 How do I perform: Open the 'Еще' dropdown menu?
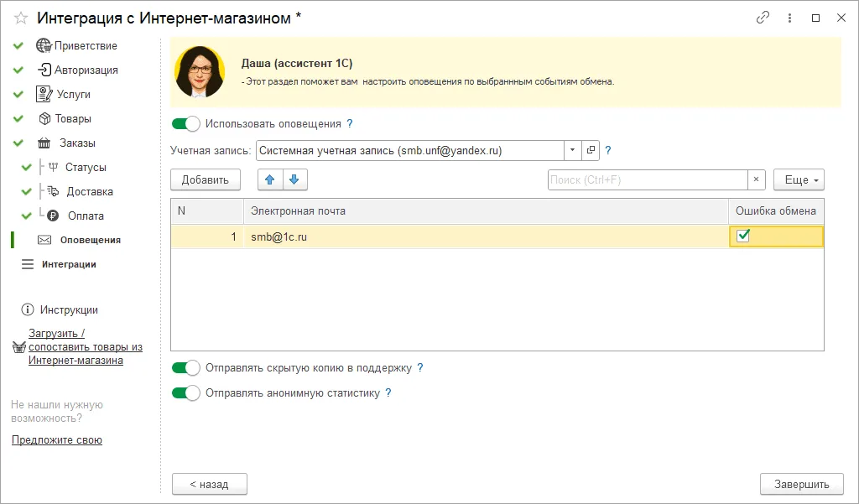(x=799, y=179)
